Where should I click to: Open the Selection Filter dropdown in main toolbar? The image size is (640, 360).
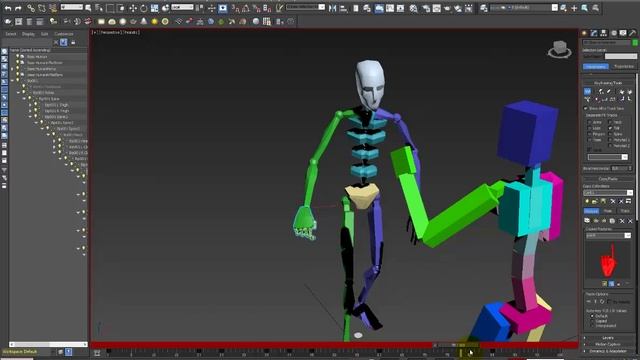click(x=71, y=7)
